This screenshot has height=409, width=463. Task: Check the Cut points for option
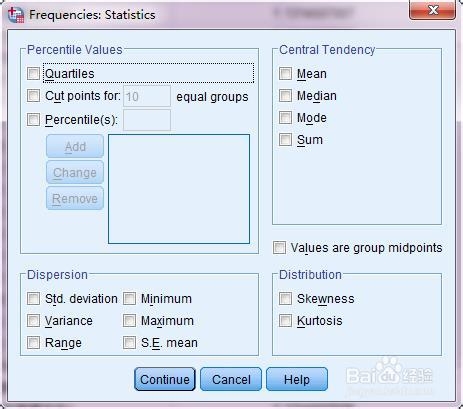33,96
